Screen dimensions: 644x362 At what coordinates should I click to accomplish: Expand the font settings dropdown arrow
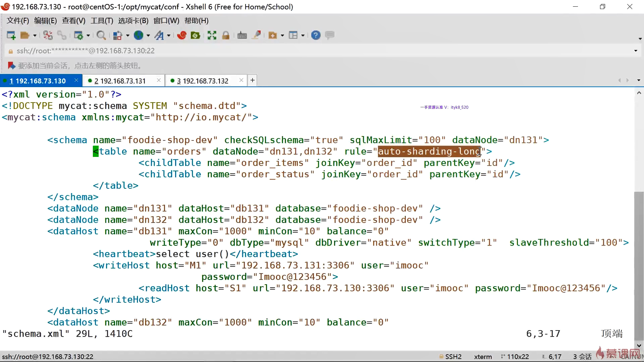point(169,35)
